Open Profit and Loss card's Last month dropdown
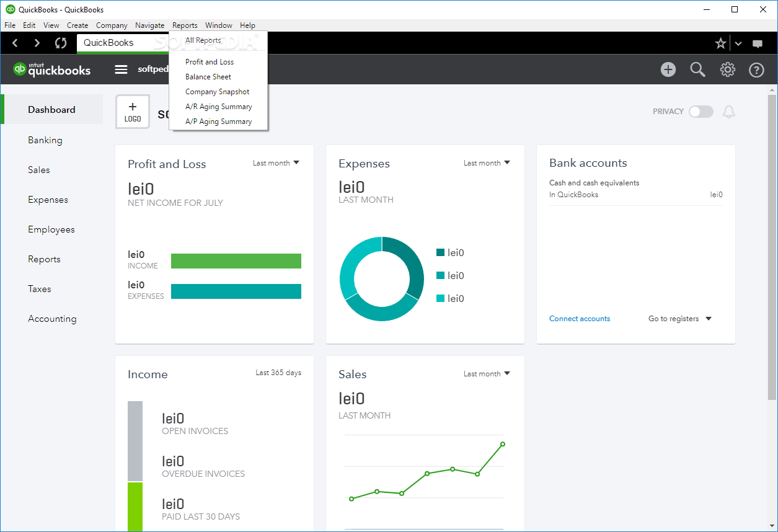Image resolution: width=778 pixels, height=532 pixels. click(x=276, y=163)
